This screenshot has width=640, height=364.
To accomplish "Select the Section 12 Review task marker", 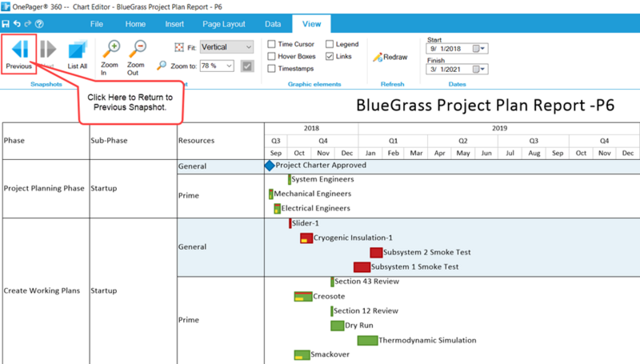I will click(x=332, y=311).
